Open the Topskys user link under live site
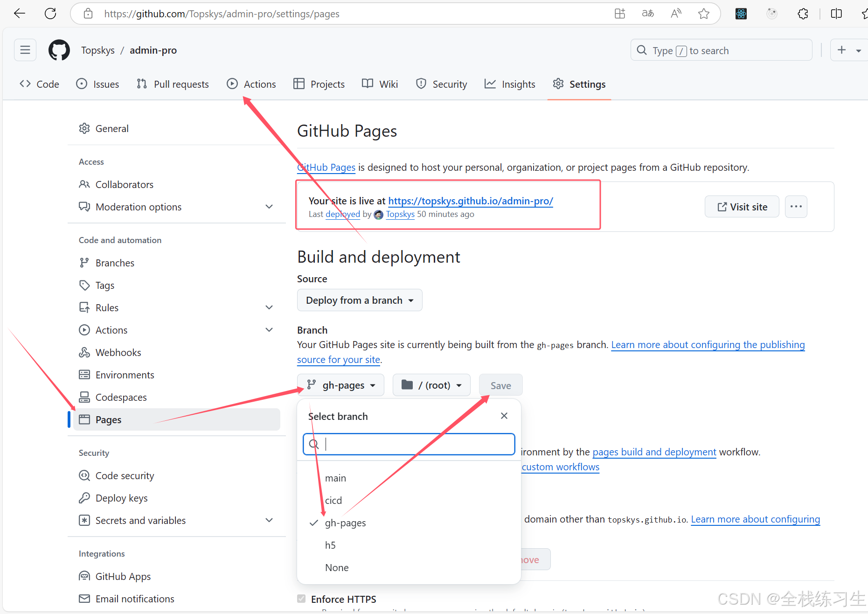The height and width of the screenshot is (614, 868). (400, 214)
